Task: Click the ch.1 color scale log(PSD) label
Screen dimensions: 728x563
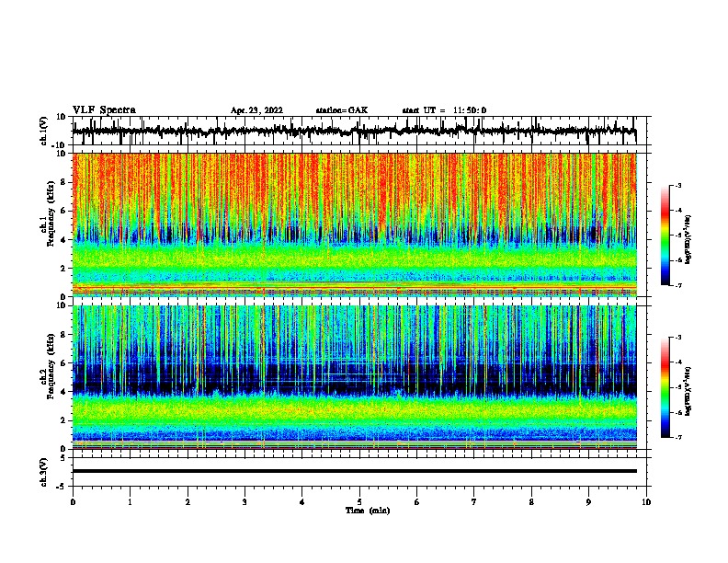Action: point(688,239)
